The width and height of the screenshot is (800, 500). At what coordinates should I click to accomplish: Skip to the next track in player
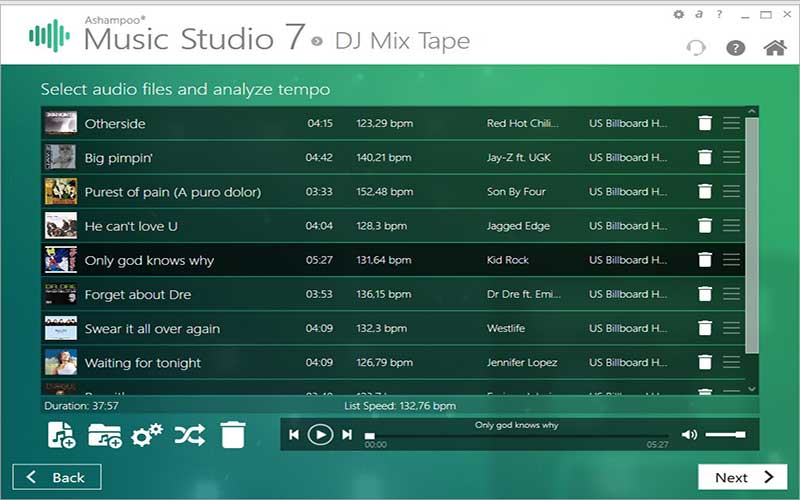pos(347,434)
